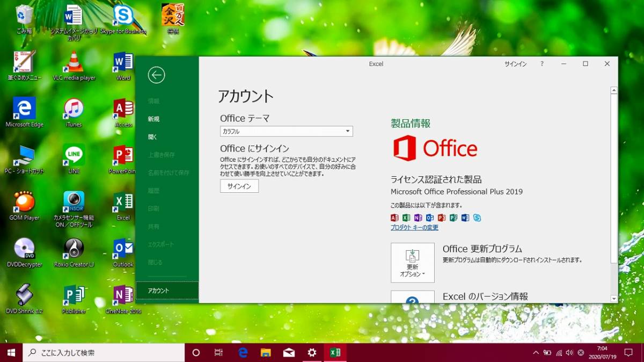644x362 pixels.
Task: Open the Recycle Bin desktop icon
Action: [24, 19]
